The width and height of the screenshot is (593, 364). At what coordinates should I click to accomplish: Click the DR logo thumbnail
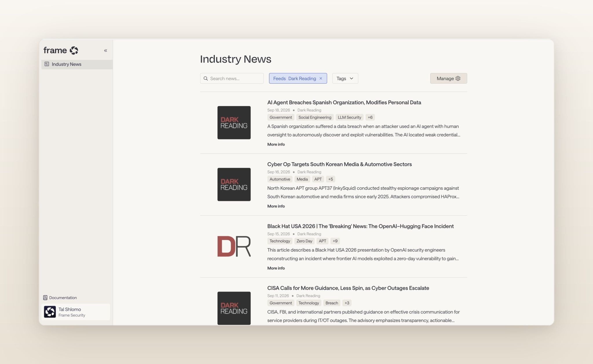[234, 246]
